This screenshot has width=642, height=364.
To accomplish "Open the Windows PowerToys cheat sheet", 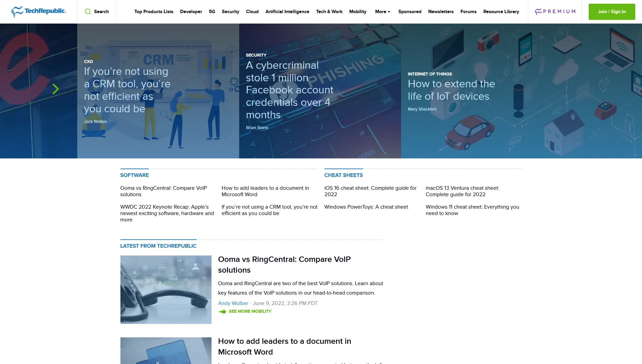I will point(366,207).
